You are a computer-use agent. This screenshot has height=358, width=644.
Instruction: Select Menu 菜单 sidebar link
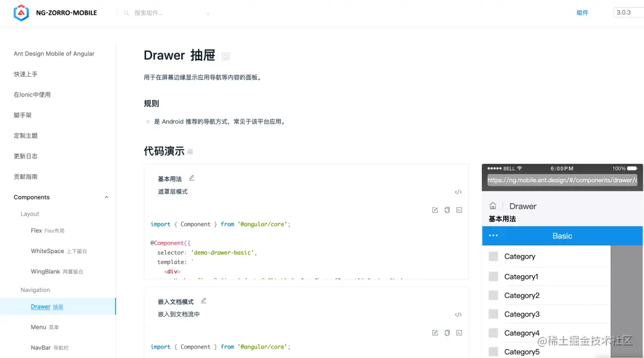click(45, 327)
